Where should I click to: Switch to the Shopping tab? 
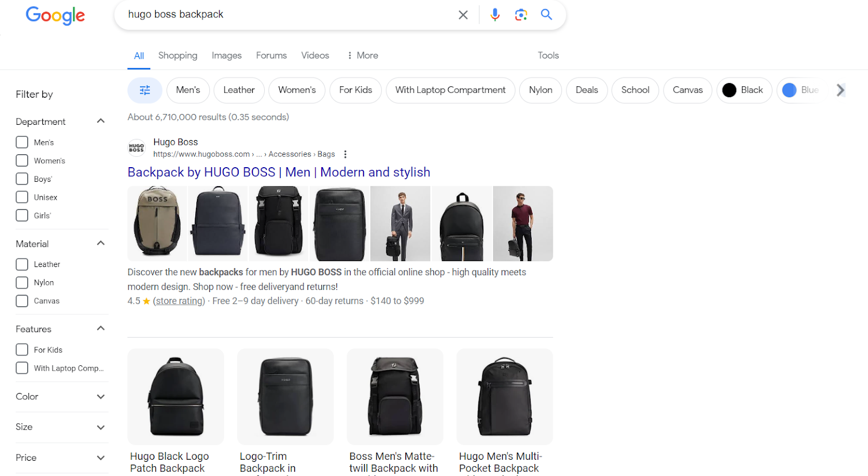[178, 55]
